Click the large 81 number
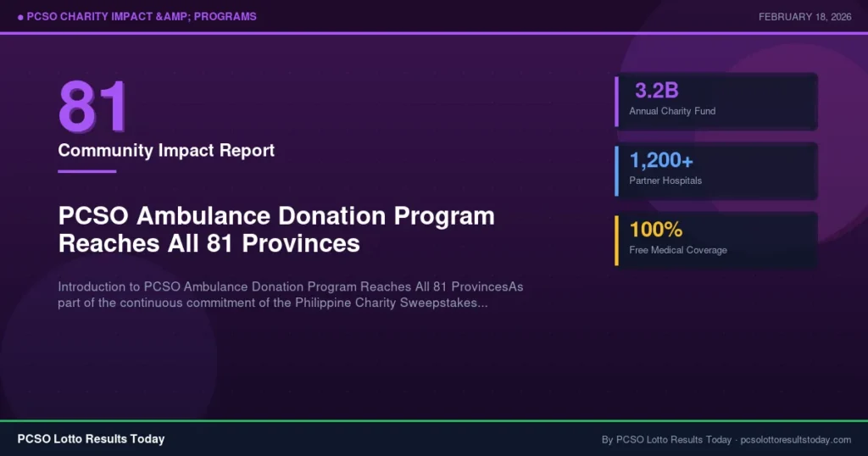Screen dimensions: 868x456 92,107
